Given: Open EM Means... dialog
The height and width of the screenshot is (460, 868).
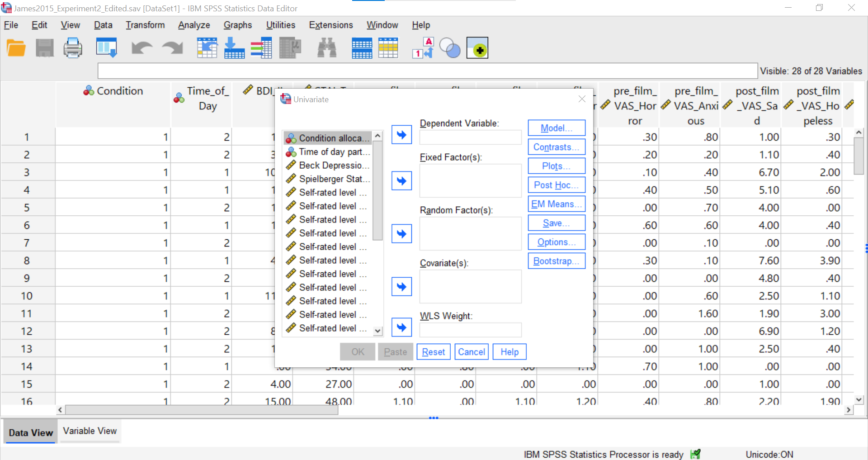Looking at the screenshot, I should pos(557,204).
